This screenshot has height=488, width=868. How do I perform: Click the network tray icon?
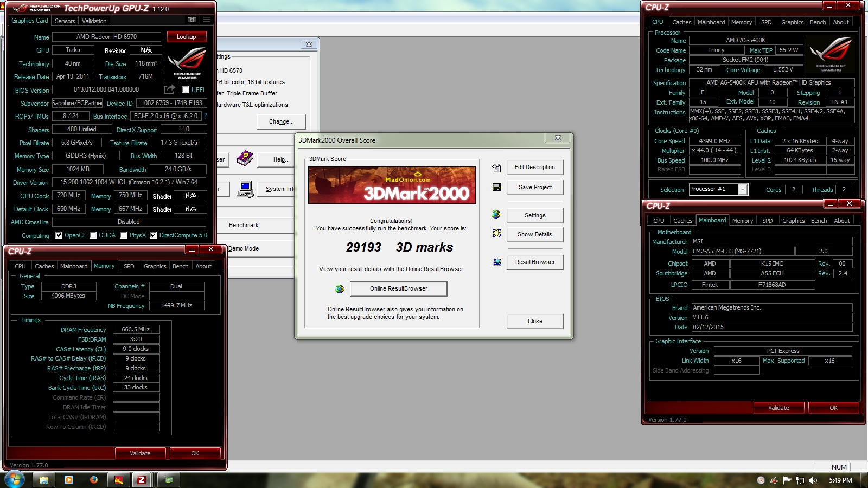pos(800,480)
